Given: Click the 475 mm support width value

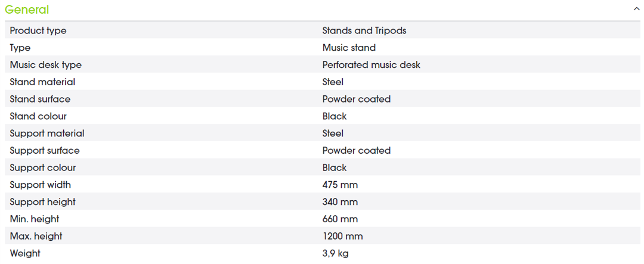Looking at the screenshot, I should coord(340,185).
